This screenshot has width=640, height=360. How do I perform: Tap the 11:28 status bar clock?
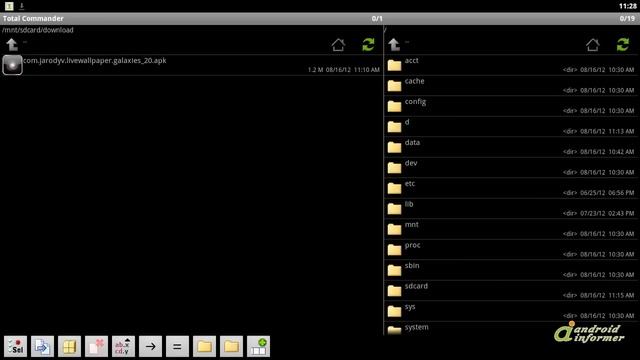tap(627, 6)
